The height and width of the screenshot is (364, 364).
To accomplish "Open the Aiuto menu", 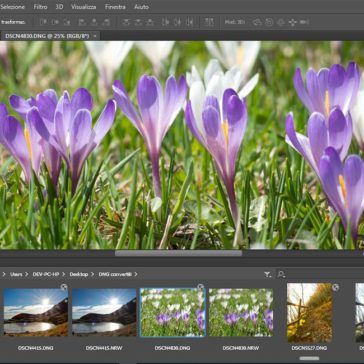I will click(142, 7).
